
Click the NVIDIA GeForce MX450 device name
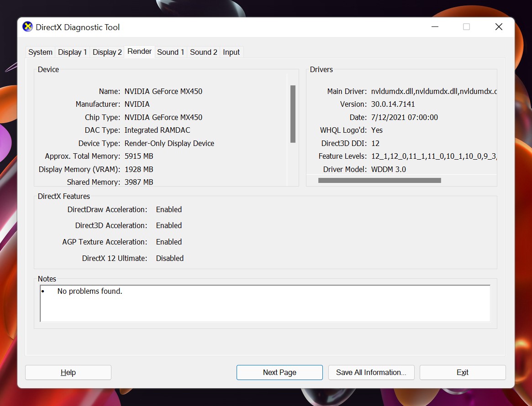(163, 91)
